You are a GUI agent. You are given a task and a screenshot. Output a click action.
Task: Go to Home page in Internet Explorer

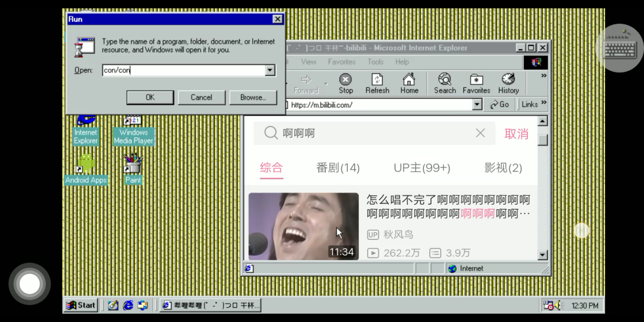tap(409, 83)
